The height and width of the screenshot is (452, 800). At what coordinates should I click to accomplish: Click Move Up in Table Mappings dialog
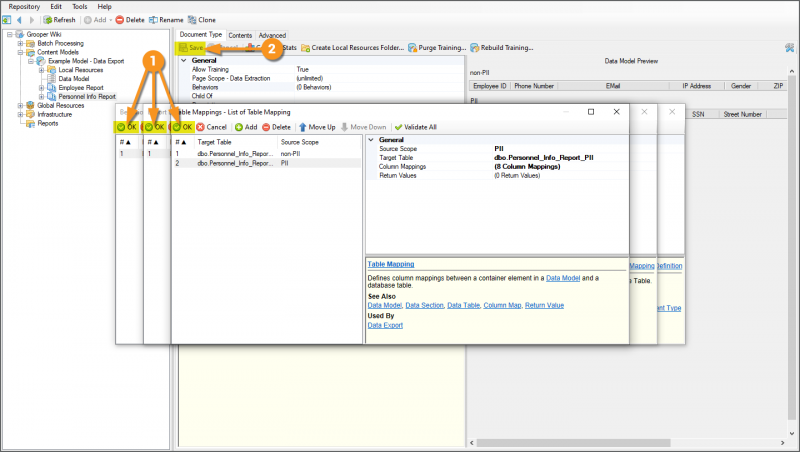click(x=317, y=127)
